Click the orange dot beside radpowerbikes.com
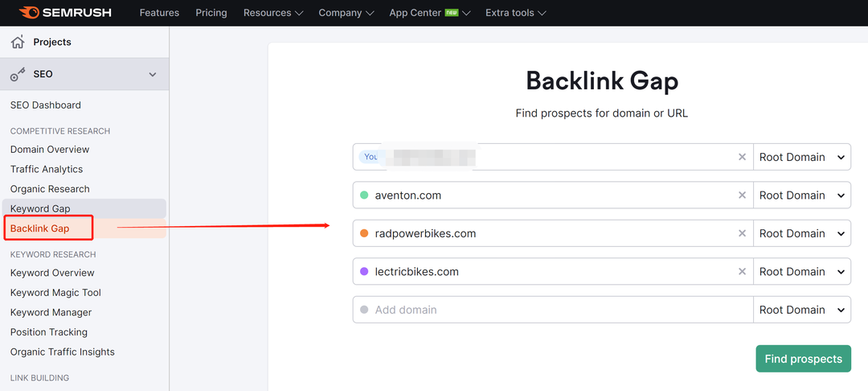The image size is (868, 391). point(364,233)
